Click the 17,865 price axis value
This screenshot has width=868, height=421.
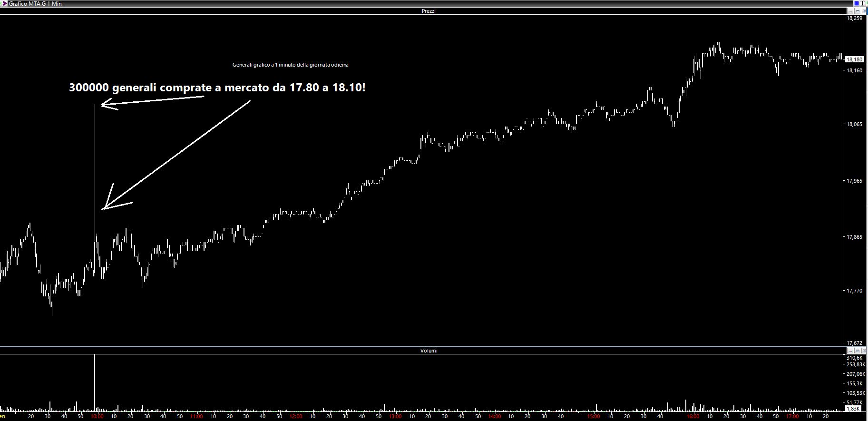coord(855,236)
